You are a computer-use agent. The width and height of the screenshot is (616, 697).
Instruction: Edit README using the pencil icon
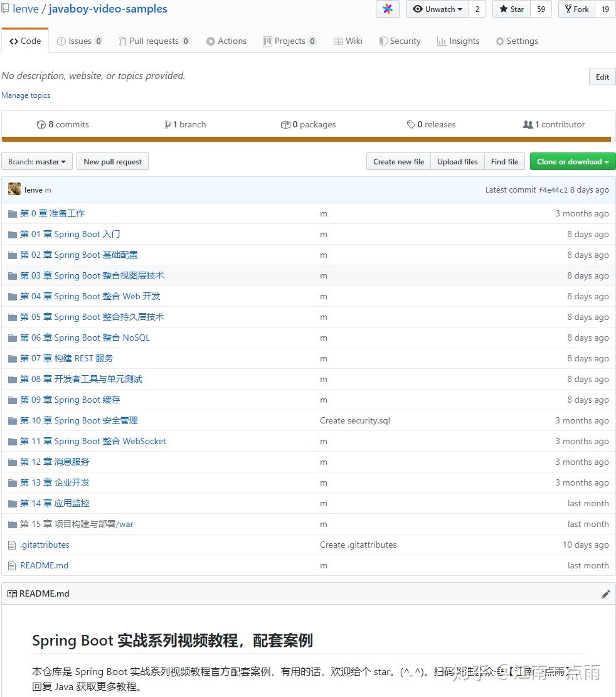click(606, 593)
